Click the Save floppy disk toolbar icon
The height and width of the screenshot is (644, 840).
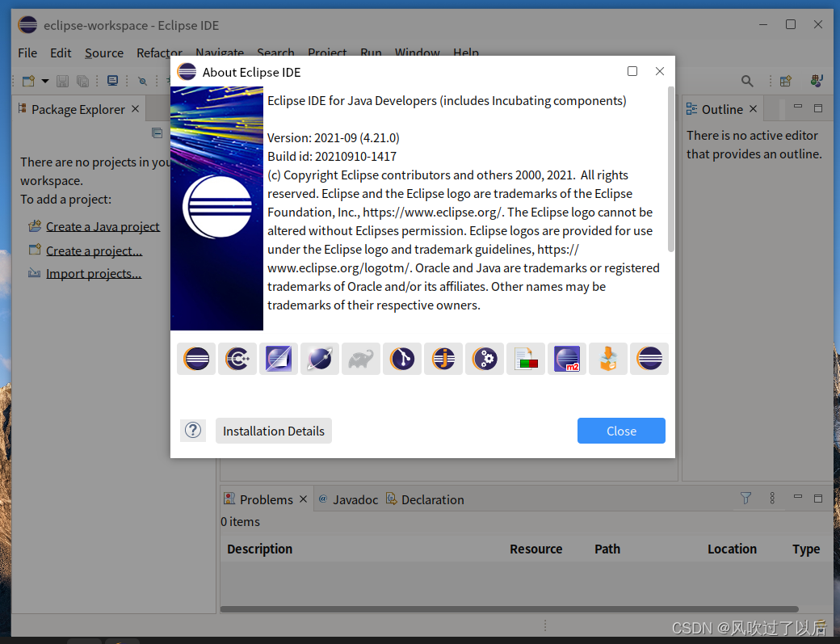coord(63,81)
